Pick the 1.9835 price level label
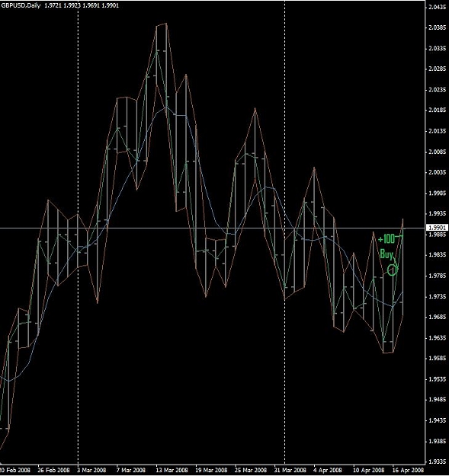449x476 pixels. pos(438,255)
